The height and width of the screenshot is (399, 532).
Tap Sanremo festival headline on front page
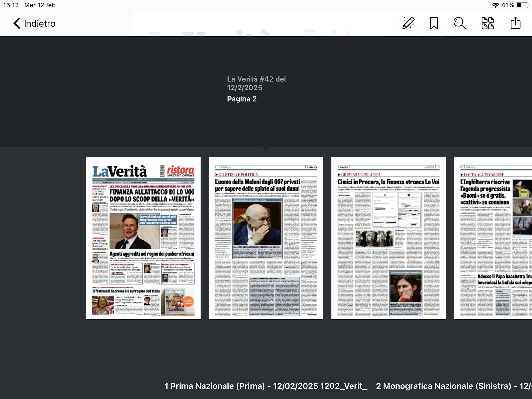(126, 291)
